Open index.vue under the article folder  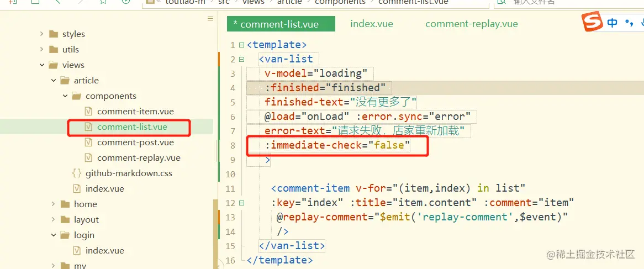pos(105,189)
